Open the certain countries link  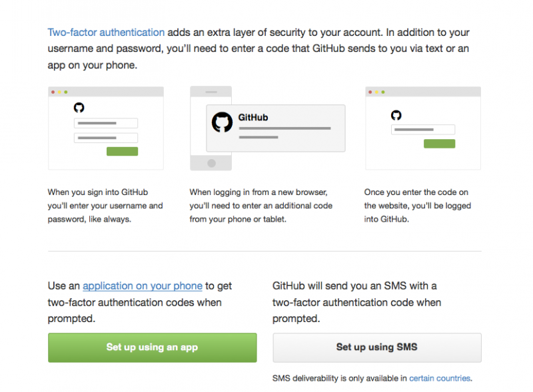[440, 378]
